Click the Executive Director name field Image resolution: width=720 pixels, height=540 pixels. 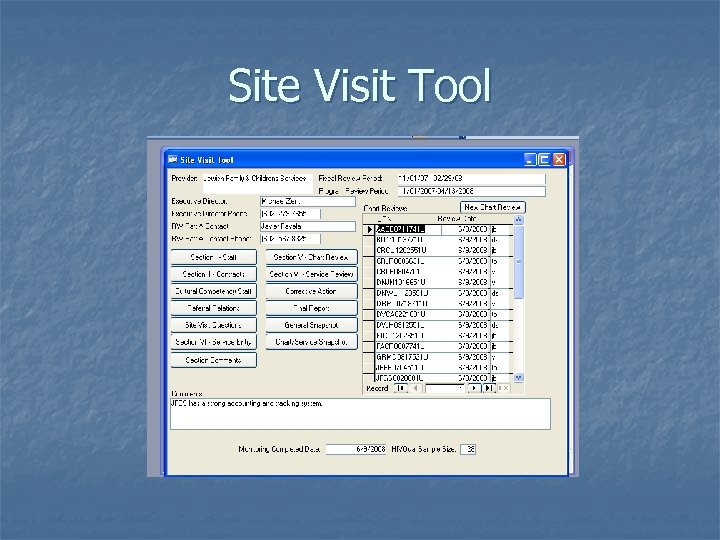pyautogui.click(x=308, y=201)
